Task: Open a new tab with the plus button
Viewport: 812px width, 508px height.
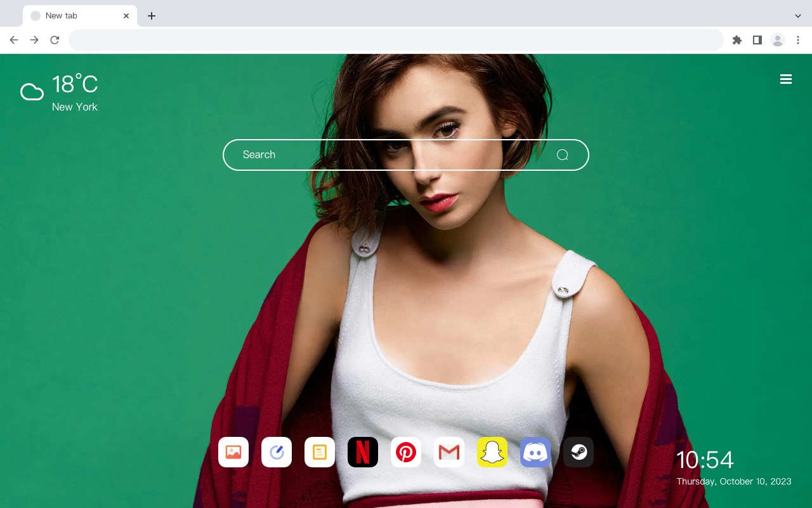Action: point(151,16)
